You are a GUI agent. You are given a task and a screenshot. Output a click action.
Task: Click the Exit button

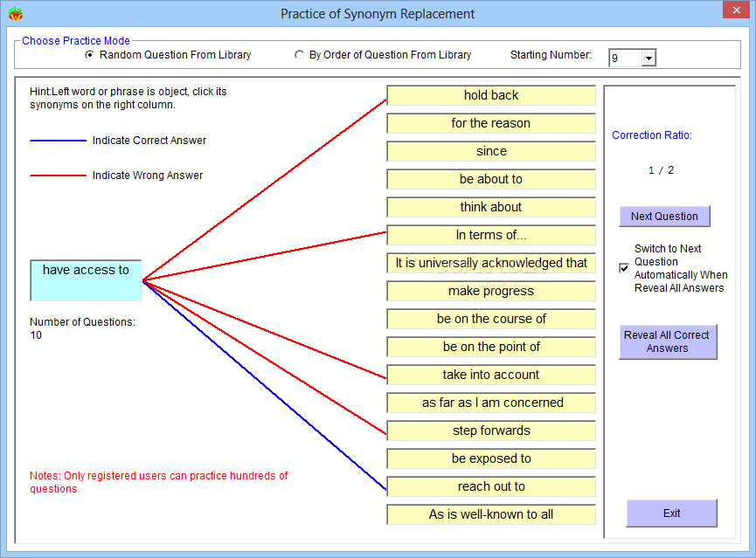click(671, 513)
